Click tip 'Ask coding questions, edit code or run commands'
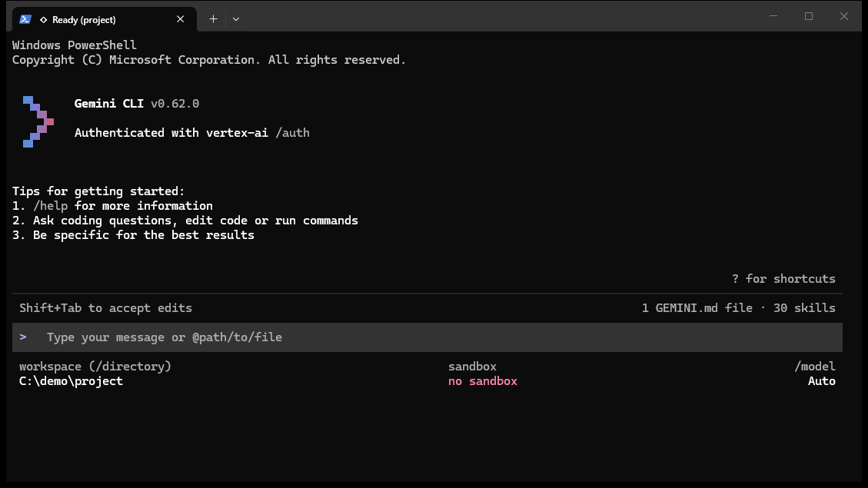This screenshot has height=488, width=868. point(195,221)
